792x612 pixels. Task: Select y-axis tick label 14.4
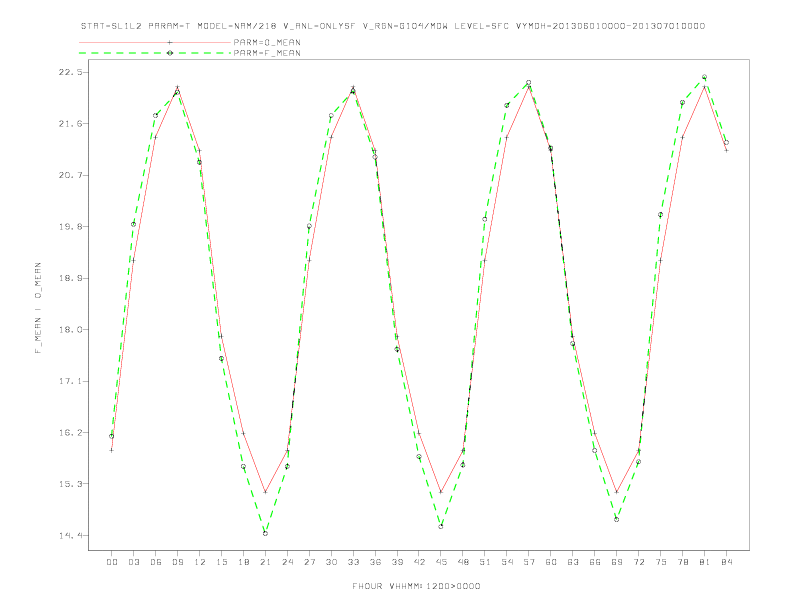coord(70,535)
